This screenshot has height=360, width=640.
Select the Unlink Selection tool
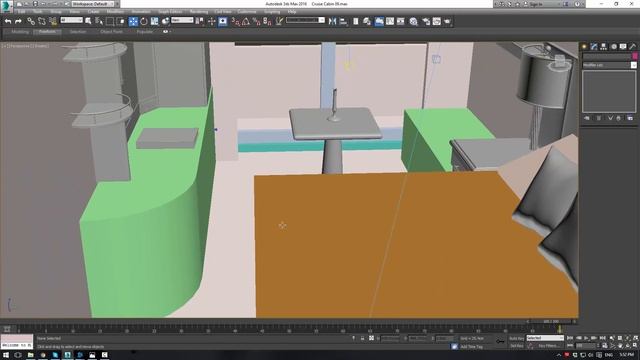coord(42,21)
